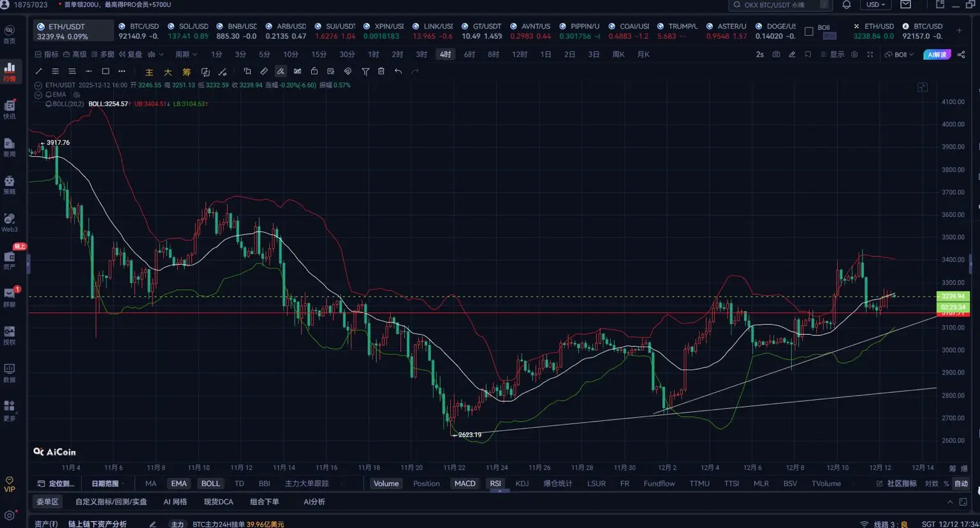Toggle 自动 auto scale button
980x528 pixels.
click(x=960, y=483)
